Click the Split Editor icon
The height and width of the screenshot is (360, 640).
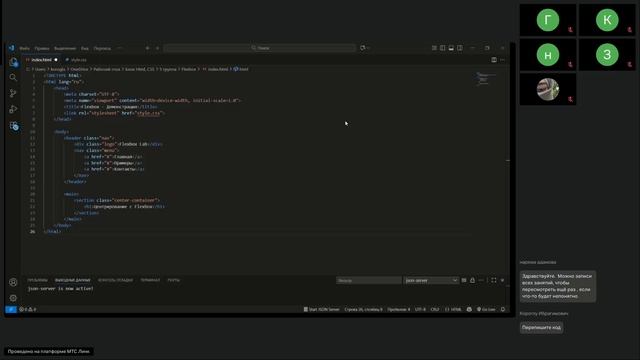coord(494,60)
